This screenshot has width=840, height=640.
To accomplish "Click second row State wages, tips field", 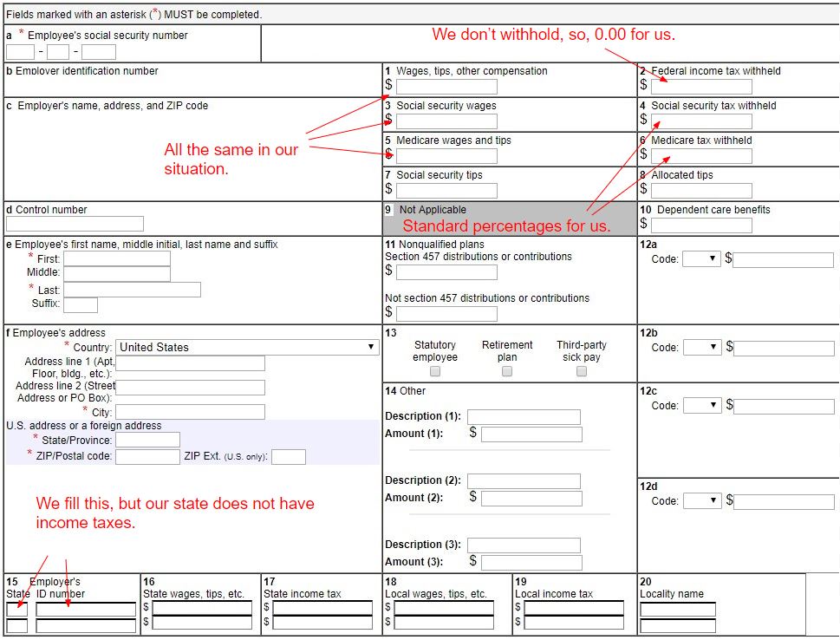I will pos(202,623).
